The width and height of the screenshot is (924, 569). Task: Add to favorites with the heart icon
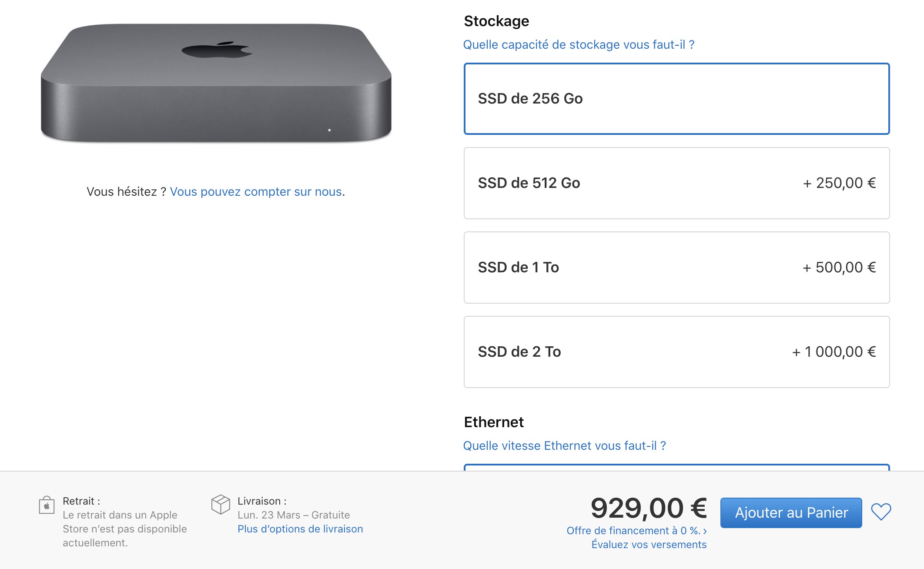click(x=881, y=512)
